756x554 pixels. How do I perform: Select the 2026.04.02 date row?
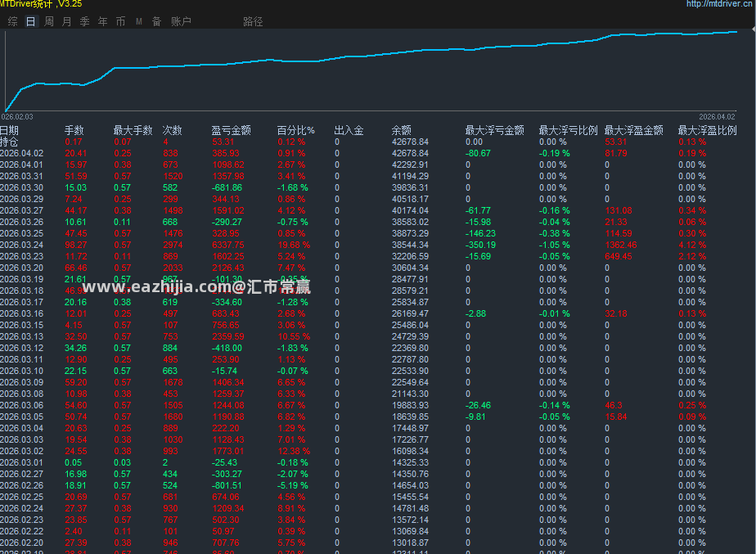22,153
